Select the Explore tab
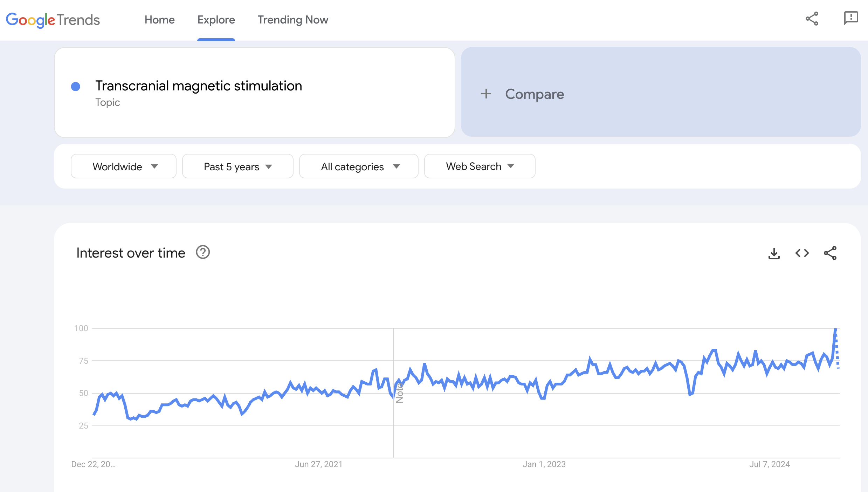 (x=216, y=20)
